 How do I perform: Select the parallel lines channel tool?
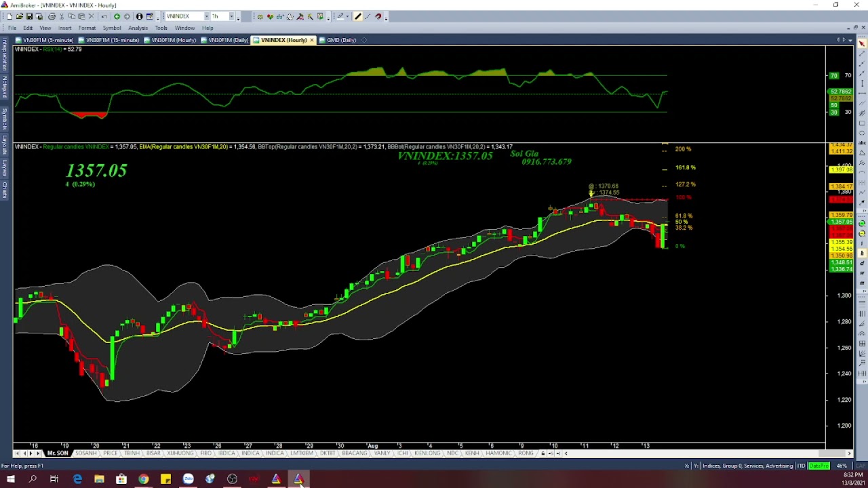[861, 103]
